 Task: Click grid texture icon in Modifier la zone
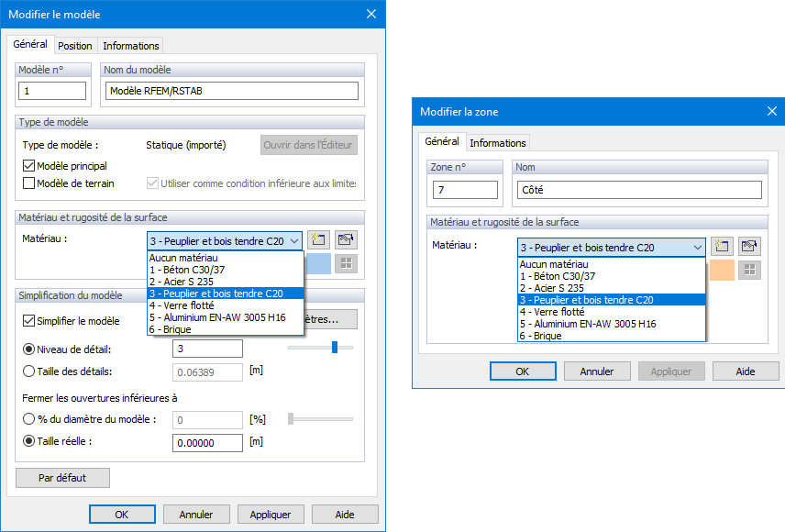[749, 270]
